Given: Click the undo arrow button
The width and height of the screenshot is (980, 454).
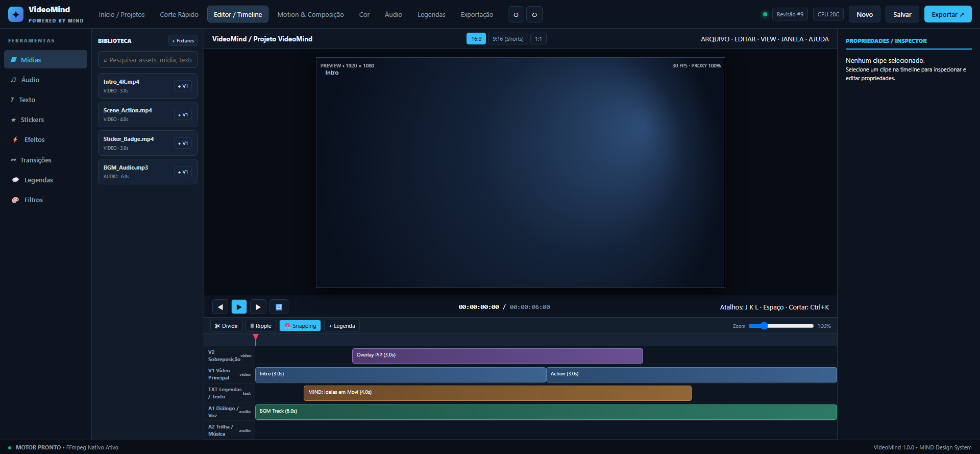Looking at the screenshot, I should tap(516, 14).
